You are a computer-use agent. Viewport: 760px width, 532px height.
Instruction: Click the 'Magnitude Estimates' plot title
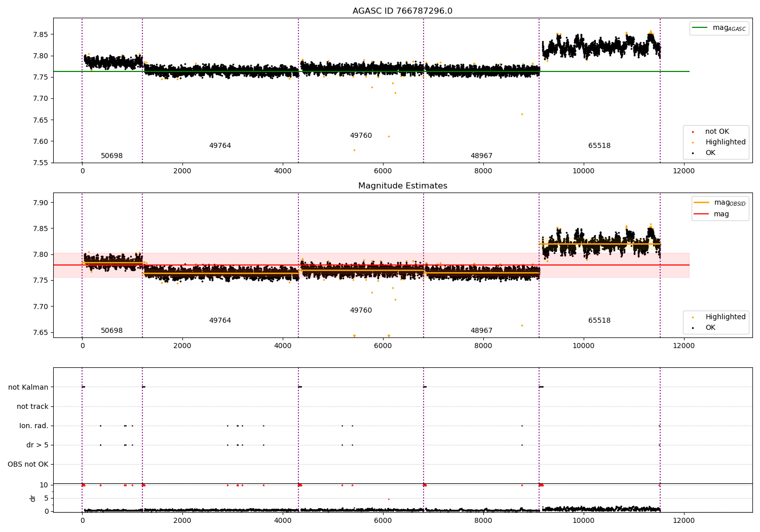pos(402,185)
